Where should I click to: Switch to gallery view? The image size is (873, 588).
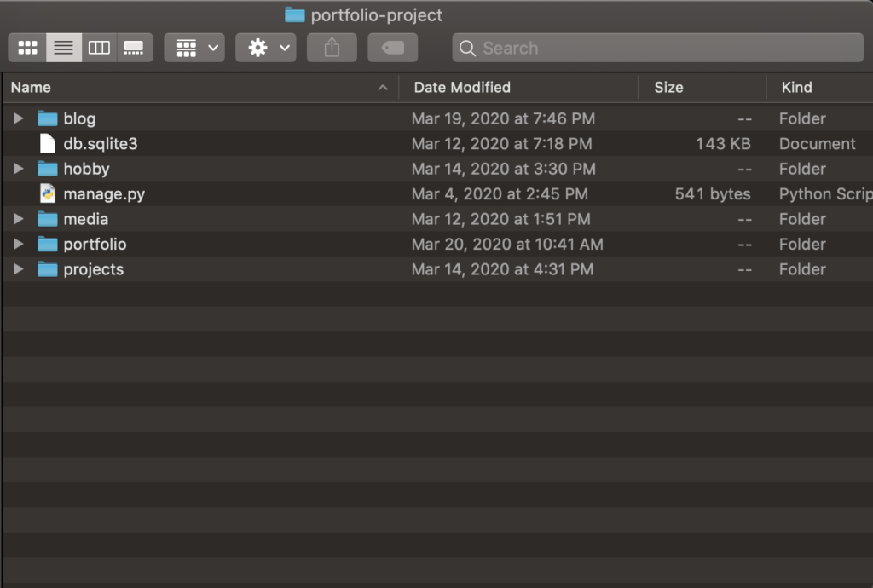click(x=134, y=48)
